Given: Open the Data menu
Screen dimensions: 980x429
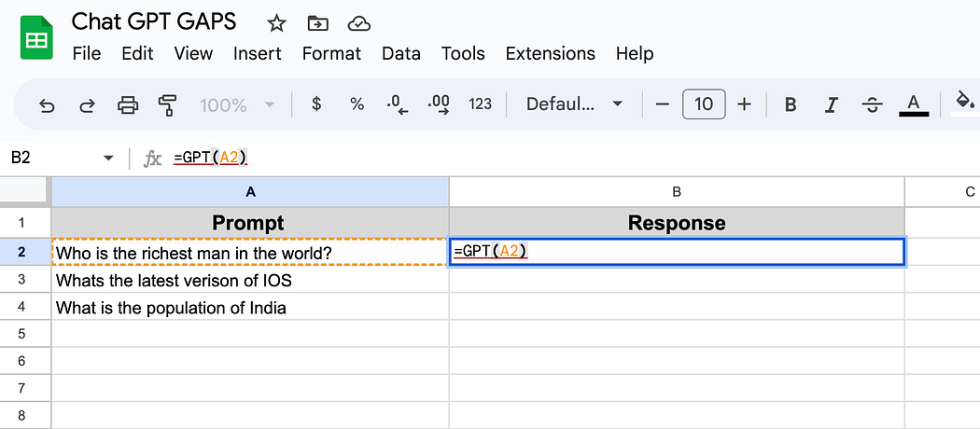Looking at the screenshot, I should click(x=401, y=54).
